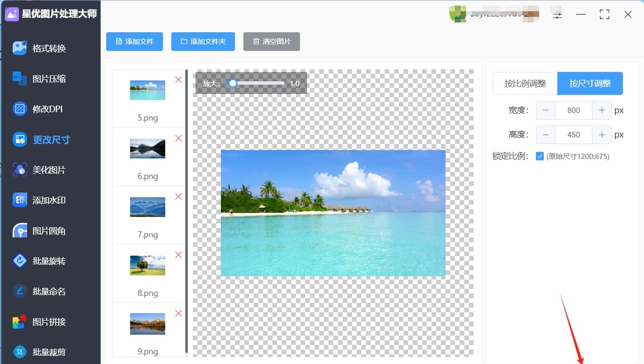644x364 pixels.
Task: Decrease the 高度 height with minus button
Action: pyautogui.click(x=546, y=135)
